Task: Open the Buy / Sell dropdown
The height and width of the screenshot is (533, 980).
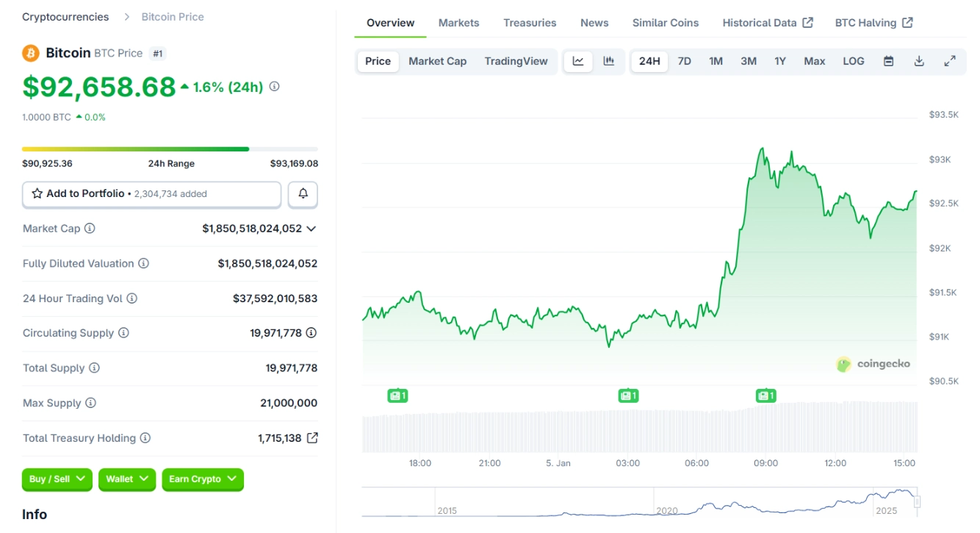Action: [x=57, y=479]
